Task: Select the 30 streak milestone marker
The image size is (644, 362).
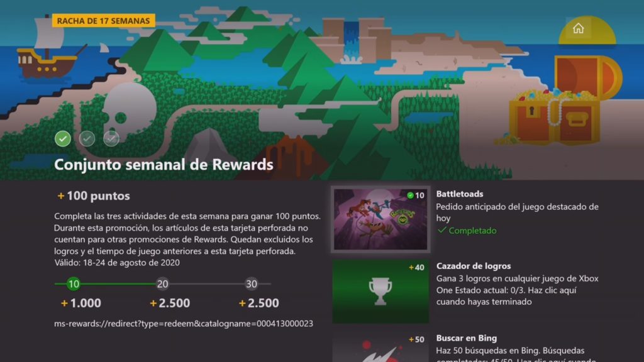Action: coord(252,283)
